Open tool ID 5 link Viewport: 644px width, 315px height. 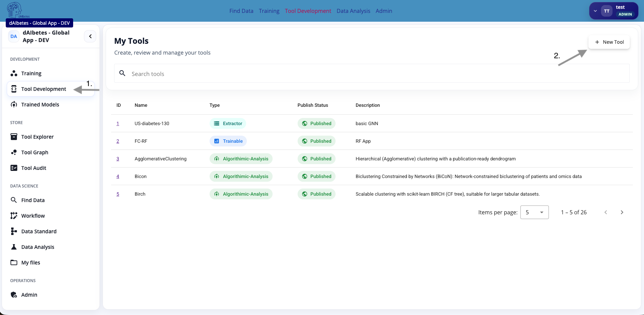118,194
